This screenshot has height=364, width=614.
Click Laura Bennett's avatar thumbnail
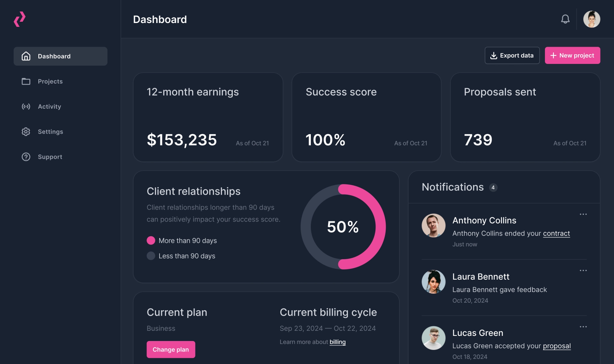point(433,282)
